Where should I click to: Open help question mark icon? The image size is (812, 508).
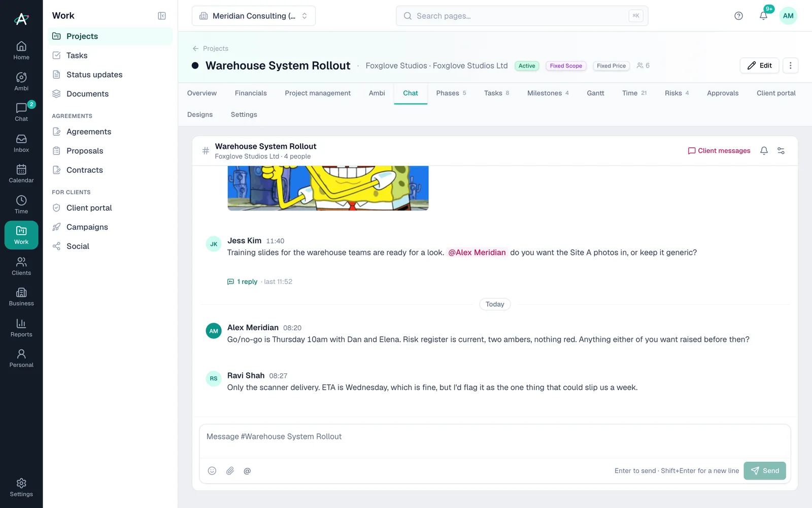738,16
